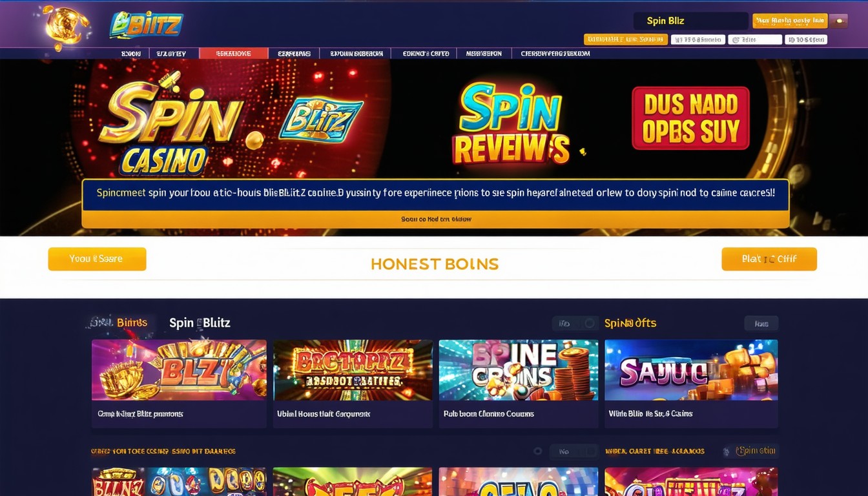The width and height of the screenshot is (868, 496).
Task: Toggle the switch left of Spin ofts heading
Action: coord(575,324)
